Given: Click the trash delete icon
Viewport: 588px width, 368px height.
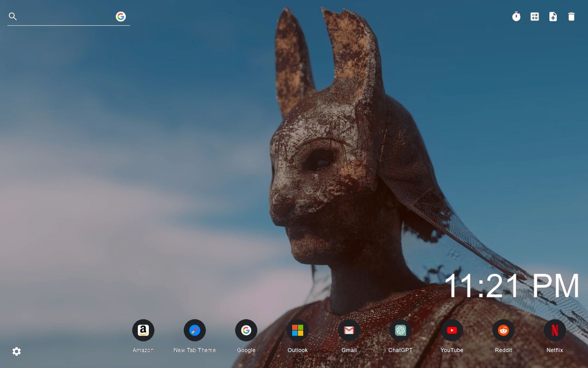Looking at the screenshot, I should point(571,17).
